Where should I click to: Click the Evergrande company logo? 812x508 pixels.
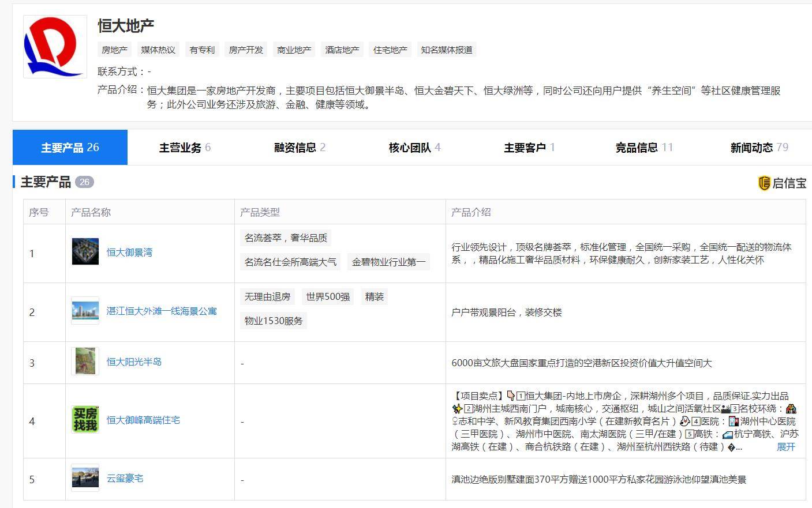pos(55,47)
